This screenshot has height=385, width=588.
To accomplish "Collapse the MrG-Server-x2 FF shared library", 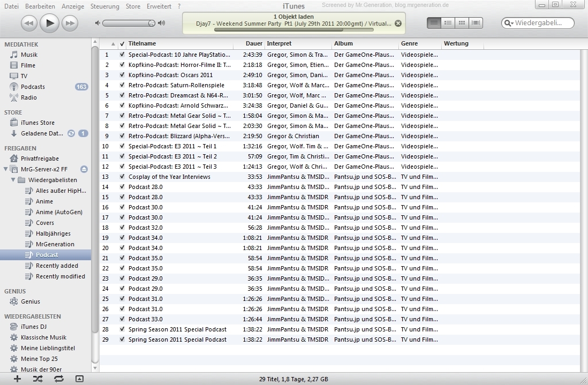I will [x=6, y=169].
